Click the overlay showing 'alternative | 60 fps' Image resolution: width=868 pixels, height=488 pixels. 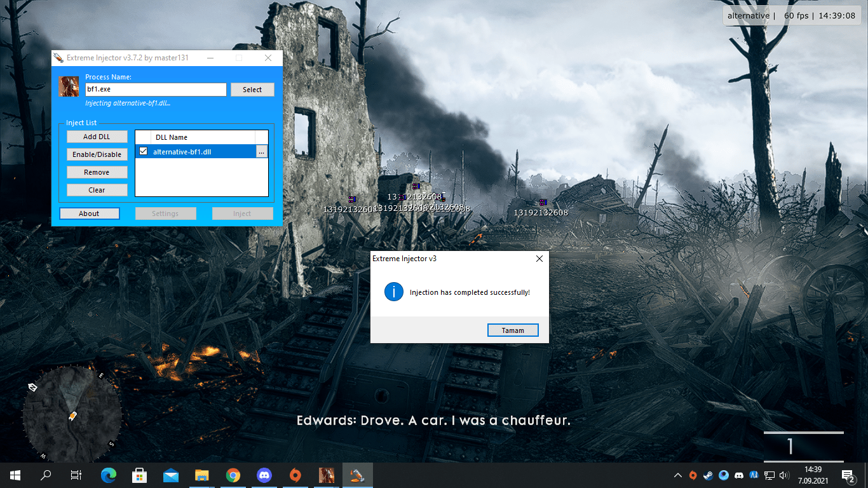coord(792,15)
